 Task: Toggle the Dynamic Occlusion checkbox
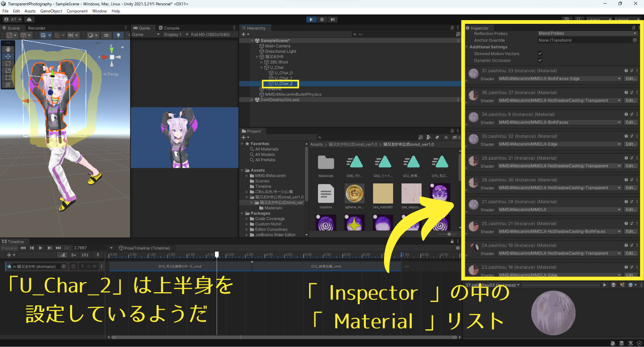[x=540, y=60]
